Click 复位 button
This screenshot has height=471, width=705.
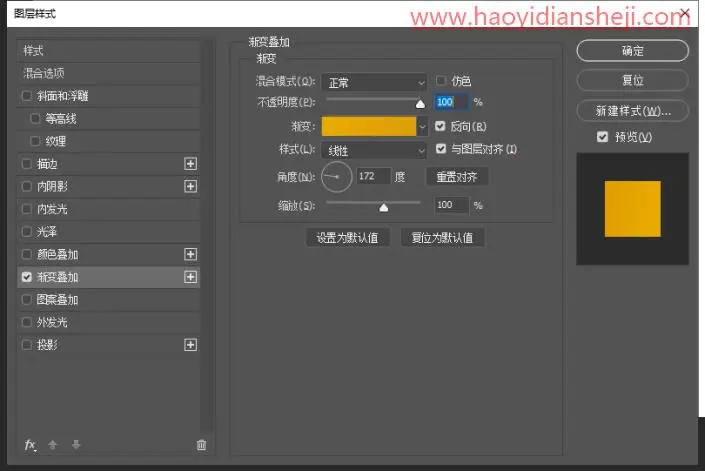click(x=633, y=80)
